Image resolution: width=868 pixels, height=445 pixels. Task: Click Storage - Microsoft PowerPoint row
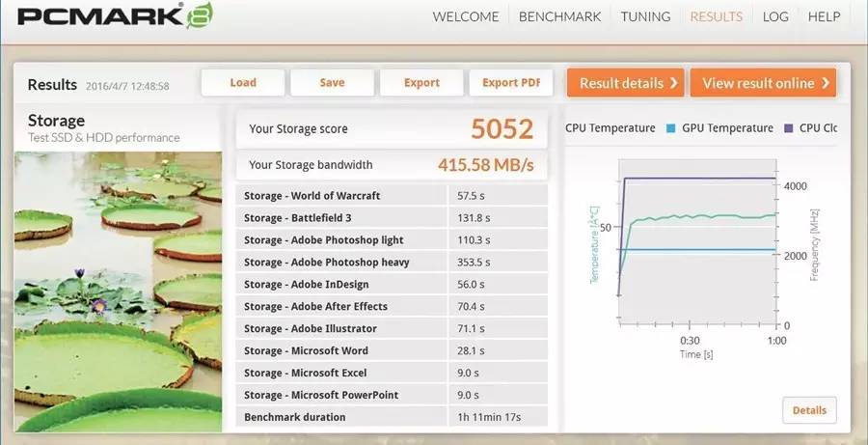pos(392,395)
